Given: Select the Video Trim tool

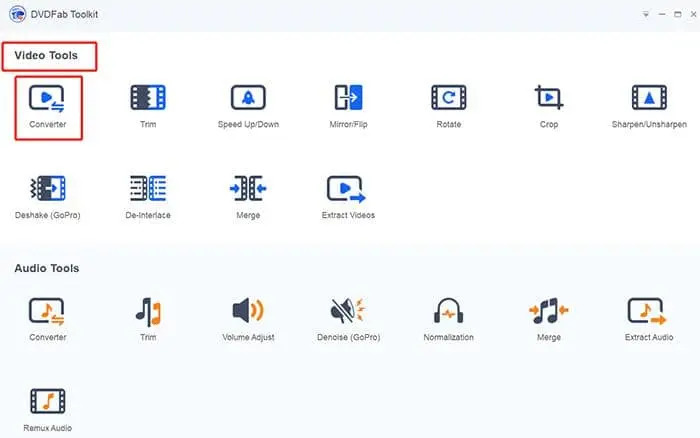Looking at the screenshot, I should pyautogui.click(x=148, y=98).
